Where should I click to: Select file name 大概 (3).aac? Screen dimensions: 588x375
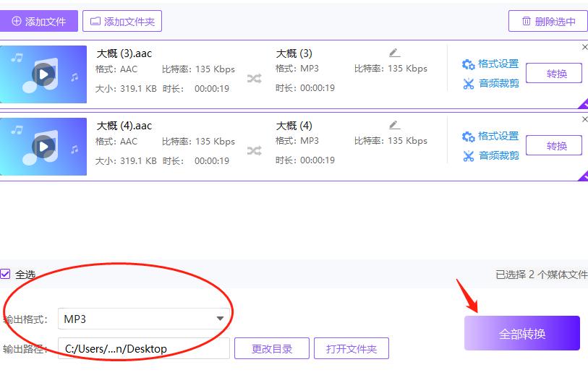point(124,53)
